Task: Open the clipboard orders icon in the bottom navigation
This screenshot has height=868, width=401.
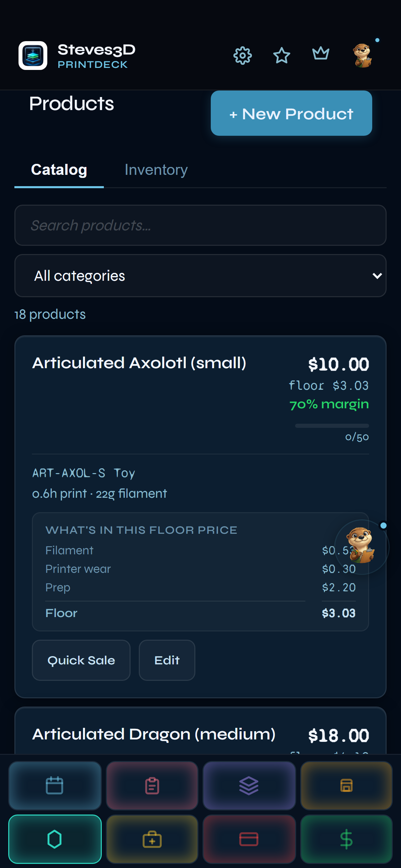Action: point(152,786)
